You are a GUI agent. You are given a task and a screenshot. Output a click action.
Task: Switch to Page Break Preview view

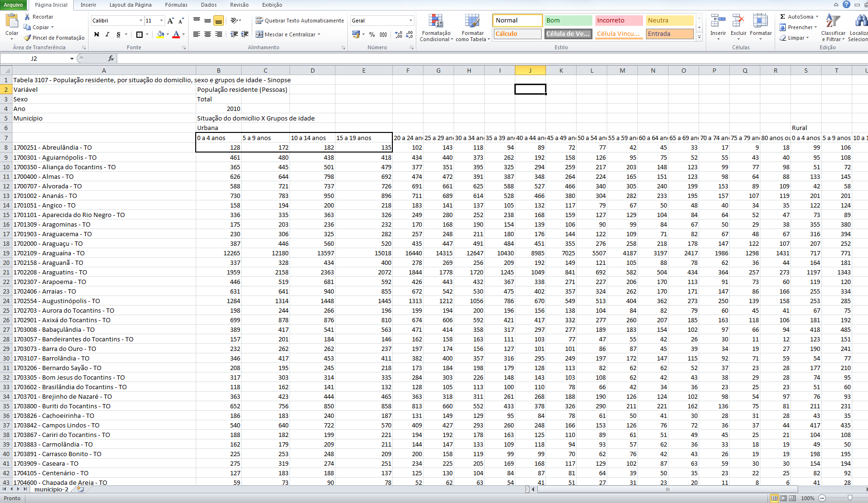click(792, 498)
